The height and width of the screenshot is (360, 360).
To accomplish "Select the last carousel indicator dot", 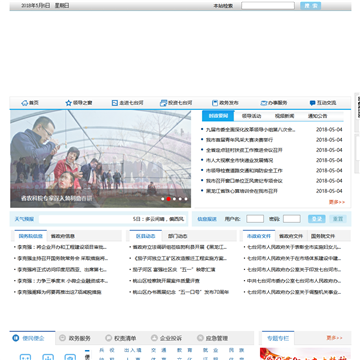I will pos(186,199).
